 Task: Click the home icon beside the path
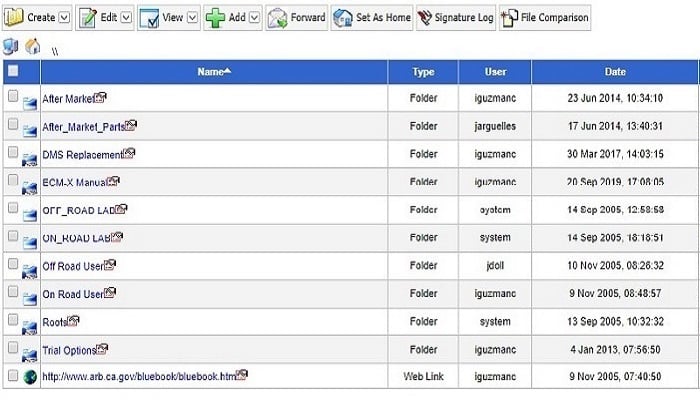click(33, 46)
